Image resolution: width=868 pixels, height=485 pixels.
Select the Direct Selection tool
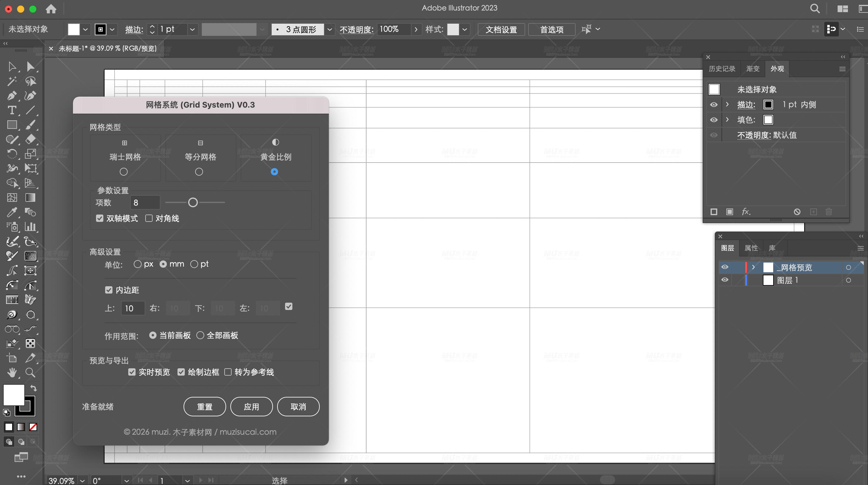30,66
